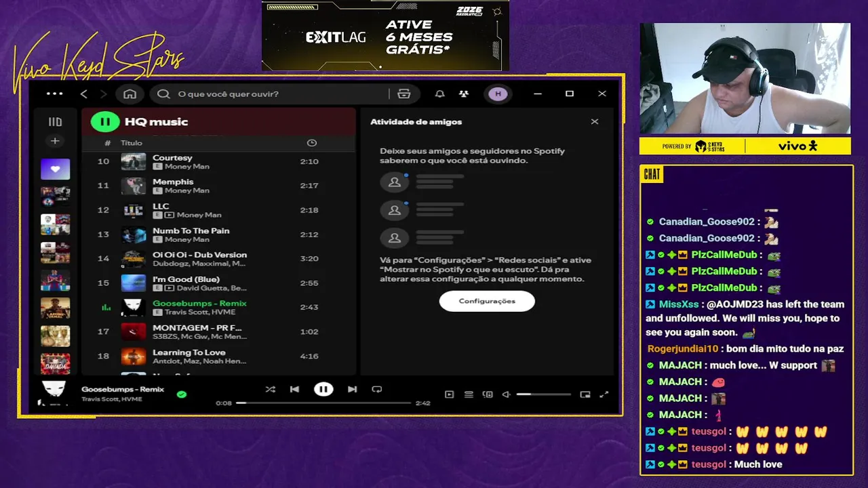
Task: Open artist link 'S3BZS, Mc Gw, Mc Men...'
Action: click(200, 337)
